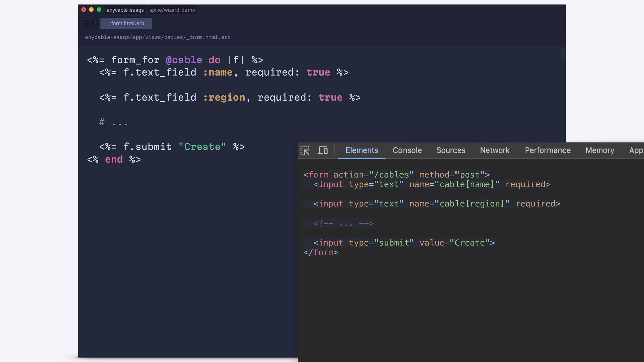Switch to the Console tab
Viewport: 644px width, 362px height.
click(407, 150)
